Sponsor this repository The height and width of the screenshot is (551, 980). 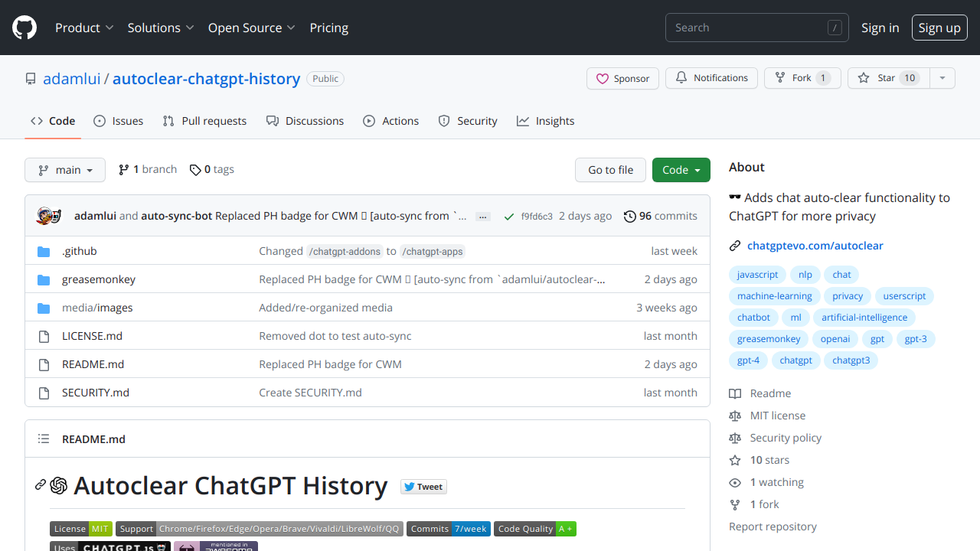622,78
